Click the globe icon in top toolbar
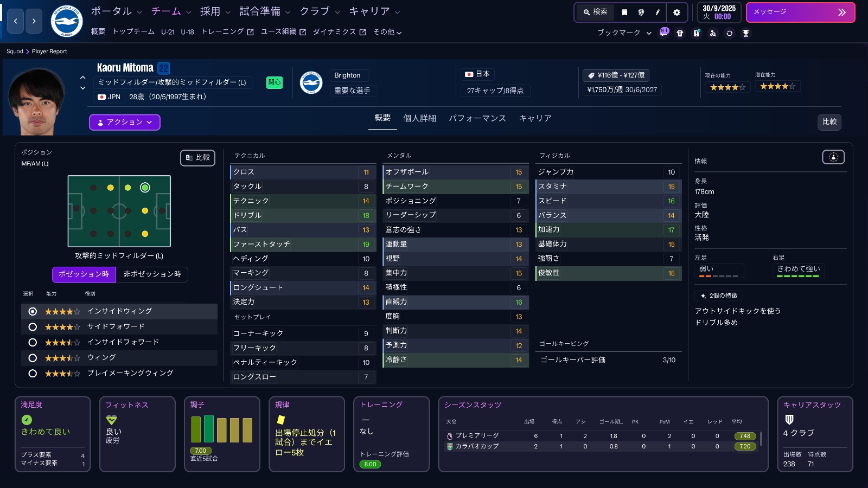The height and width of the screenshot is (488, 868). pyautogui.click(x=641, y=12)
